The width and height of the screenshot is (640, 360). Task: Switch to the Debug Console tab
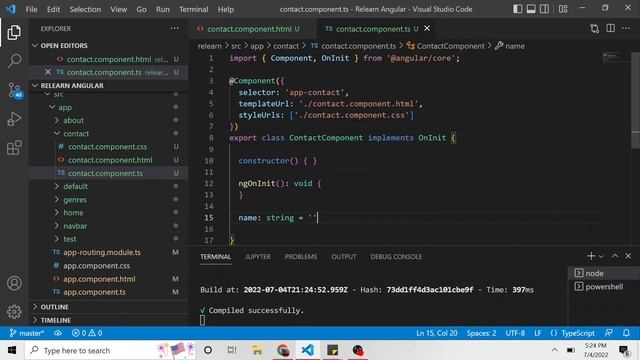[x=396, y=257]
